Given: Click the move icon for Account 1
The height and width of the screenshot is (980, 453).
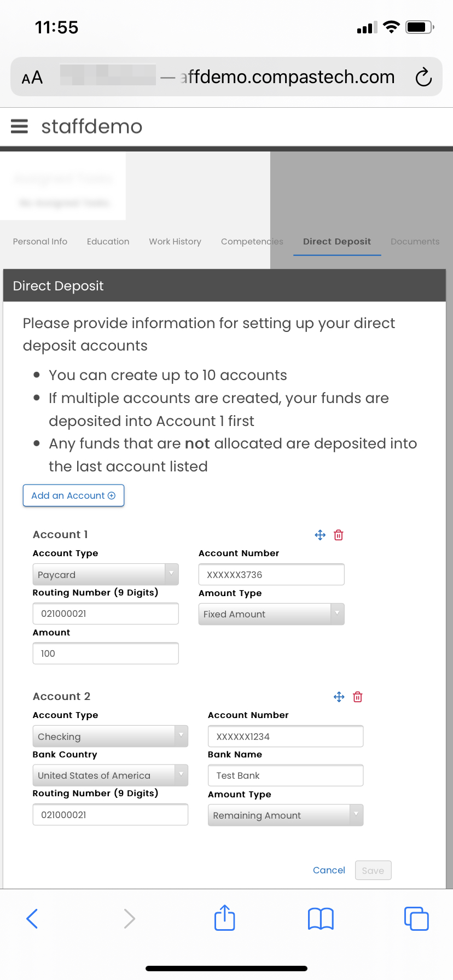Looking at the screenshot, I should (x=320, y=535).
